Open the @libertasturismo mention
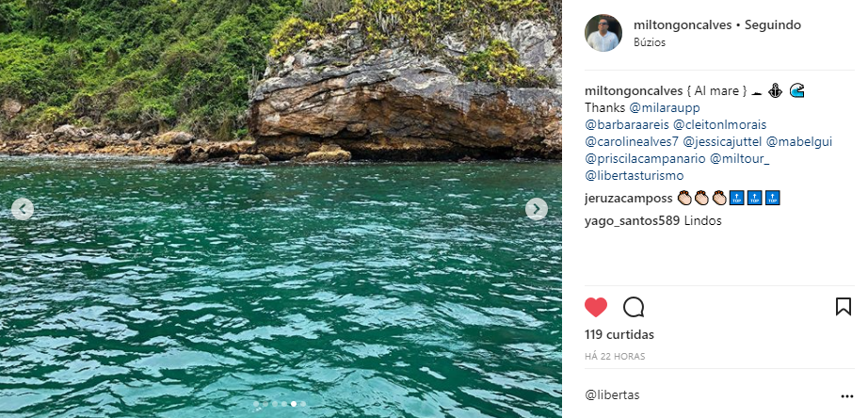 click(635, 175)
